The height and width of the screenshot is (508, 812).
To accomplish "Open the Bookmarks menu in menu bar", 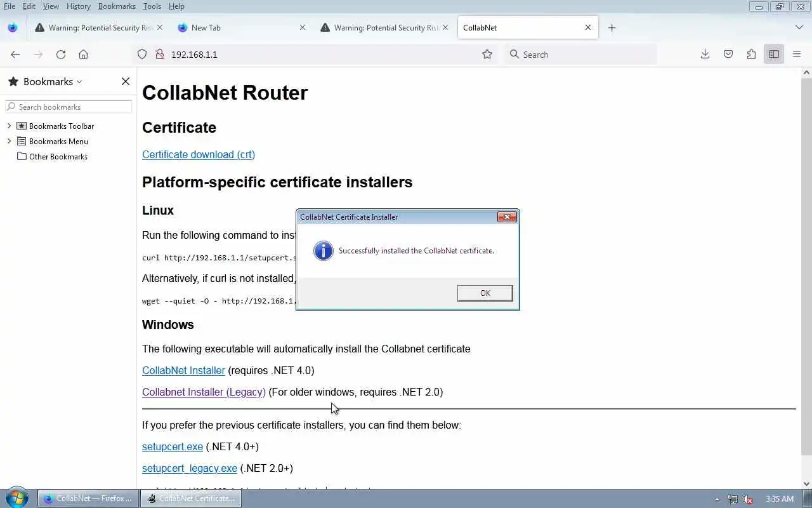I will pyautogui.click(x=117, y=6).
